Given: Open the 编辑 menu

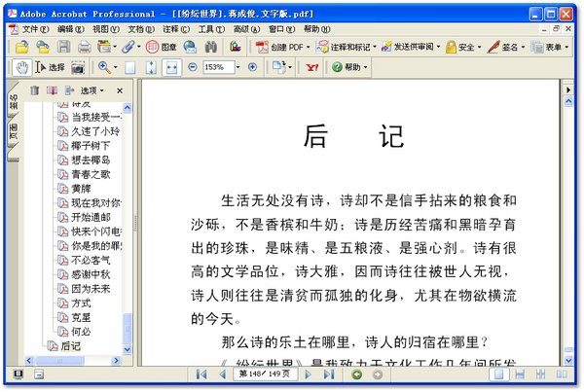Looking at the screenshot, I should (71, 29).
